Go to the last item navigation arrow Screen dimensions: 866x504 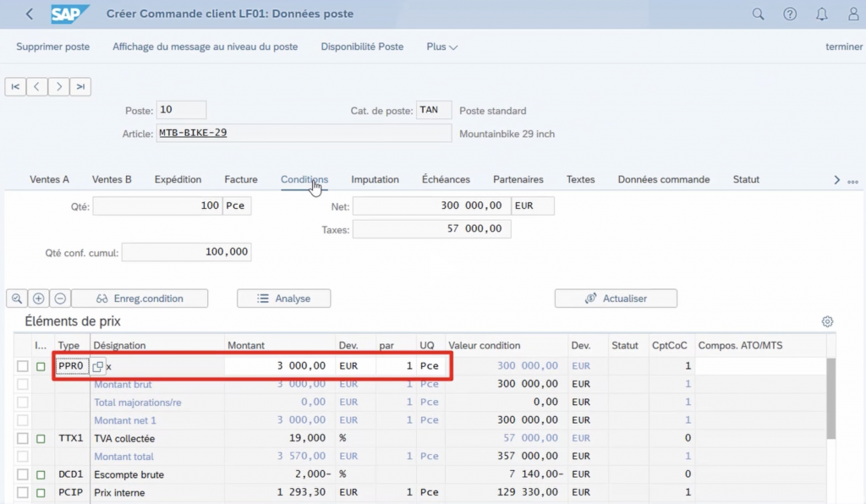[80, 86]
